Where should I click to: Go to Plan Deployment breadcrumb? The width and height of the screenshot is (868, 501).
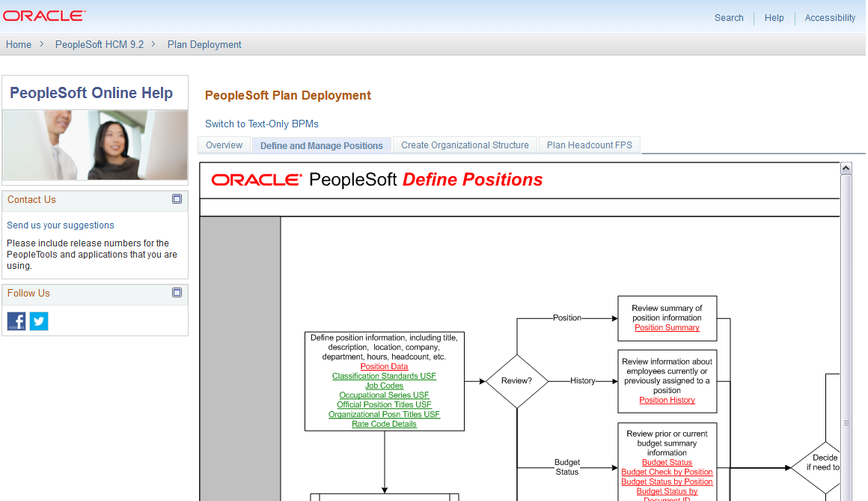click(204, 44)
